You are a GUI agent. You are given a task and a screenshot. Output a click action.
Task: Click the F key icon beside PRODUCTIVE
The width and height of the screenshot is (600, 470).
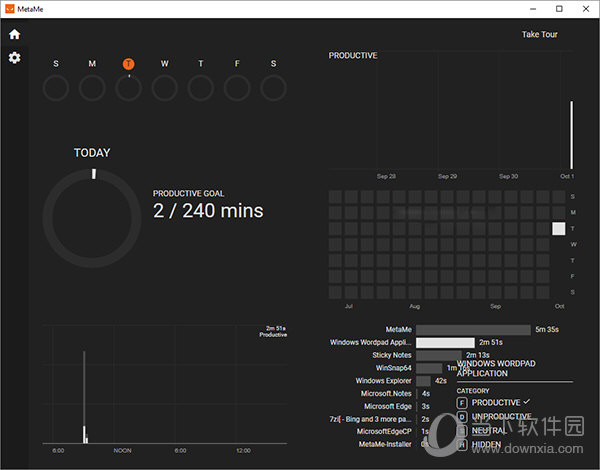pyautogui.click(x=462, y=403)
